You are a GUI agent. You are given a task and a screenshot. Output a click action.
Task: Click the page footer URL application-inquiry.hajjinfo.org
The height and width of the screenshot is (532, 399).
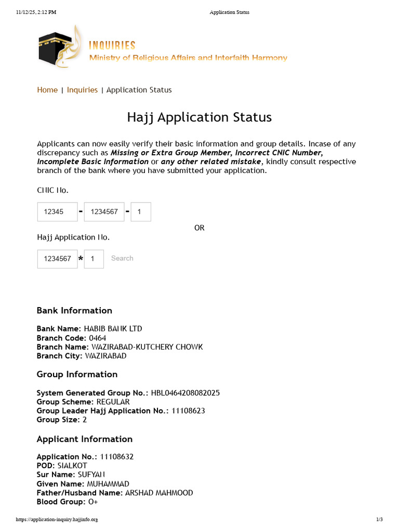(57, 520)
